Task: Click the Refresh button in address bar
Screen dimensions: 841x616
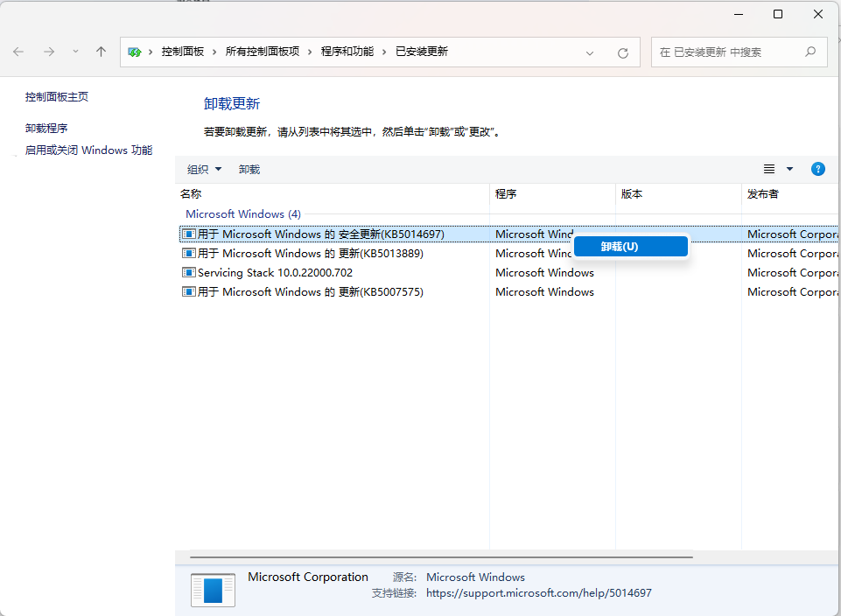Action: click(x=623, y=52)
